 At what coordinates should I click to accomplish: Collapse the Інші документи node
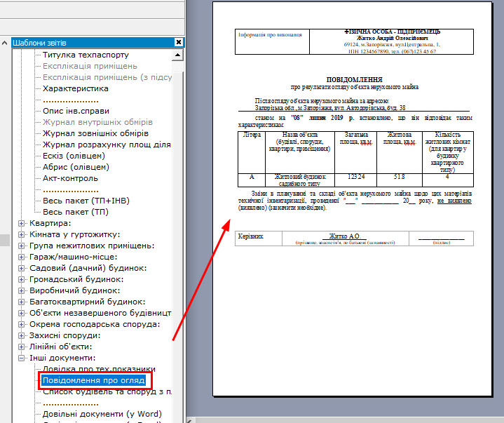coord(21,358)
